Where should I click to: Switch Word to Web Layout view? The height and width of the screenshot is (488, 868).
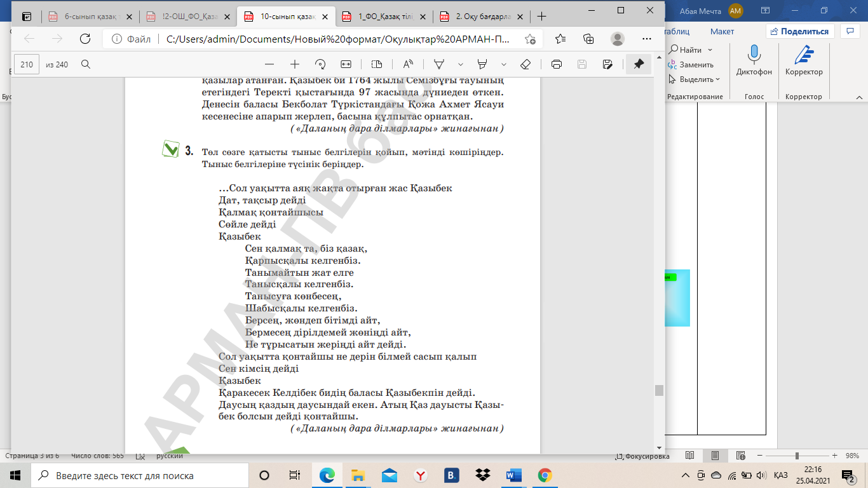pos(741,456)
